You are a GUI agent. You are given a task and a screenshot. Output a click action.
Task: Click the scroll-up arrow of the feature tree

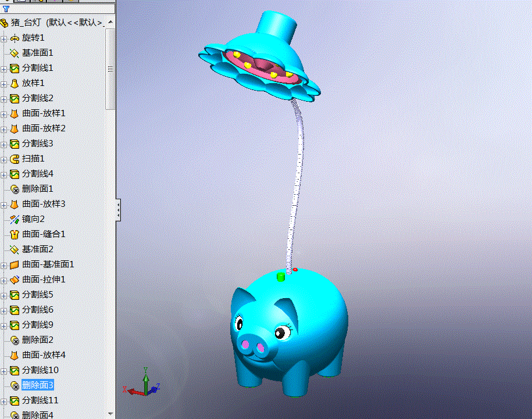pyautogui.click(x=112, y=21)
